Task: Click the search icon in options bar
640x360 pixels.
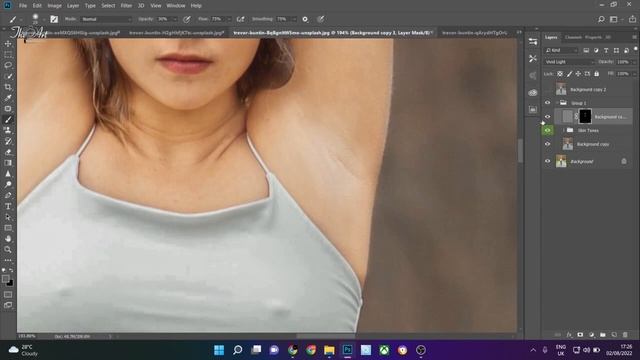Action: click(x=601, y=19)
